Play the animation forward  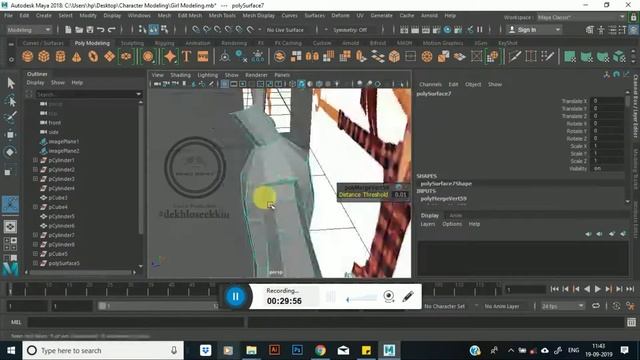[598, 289]
